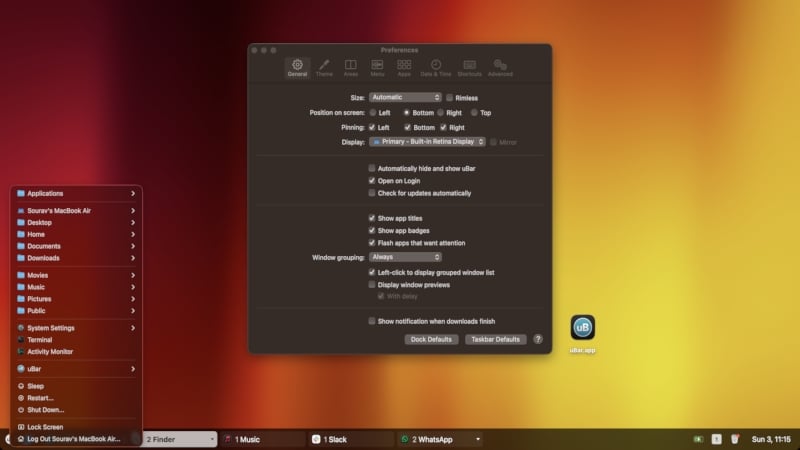Open help with the question mark button
The image size is (800, 450).
pyautogui.click(x=538, y=339)
